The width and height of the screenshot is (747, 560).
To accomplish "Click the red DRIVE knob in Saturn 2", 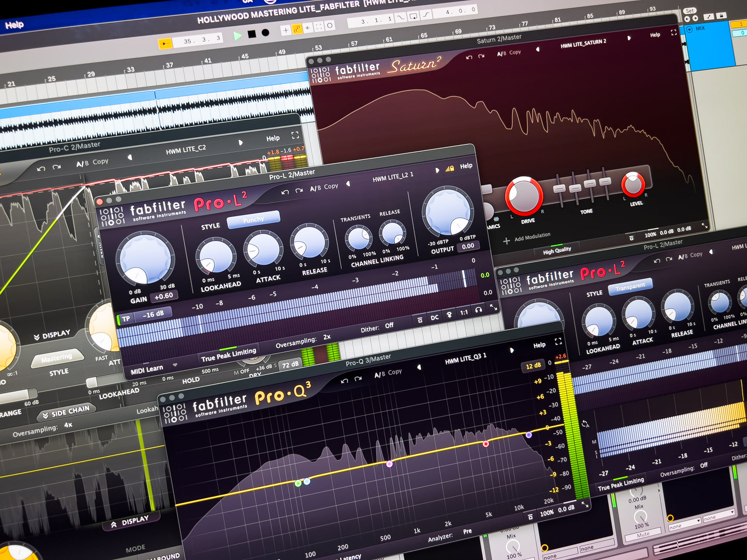I will [524, 196].
